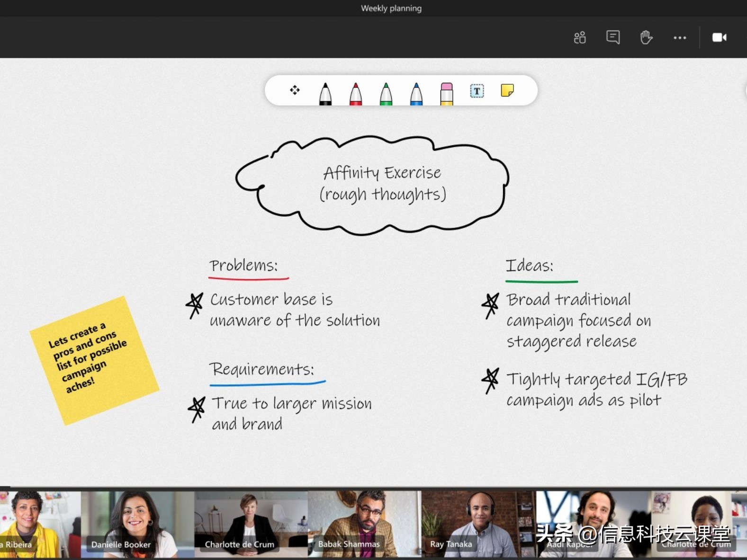Select the Ribeira participant video thumbnail
The height and width of the screenshot is (560, 747).
click(40, 524)
